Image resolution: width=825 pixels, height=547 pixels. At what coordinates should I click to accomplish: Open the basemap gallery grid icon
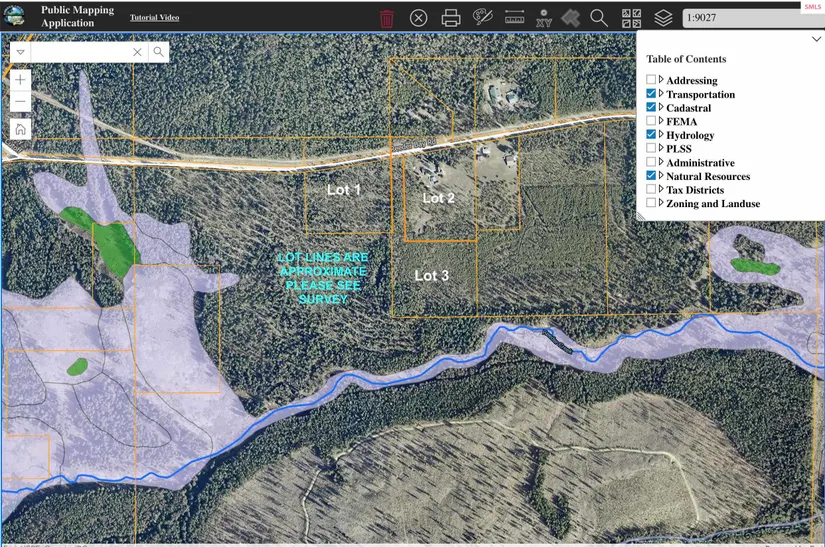[x=631, y=18]
